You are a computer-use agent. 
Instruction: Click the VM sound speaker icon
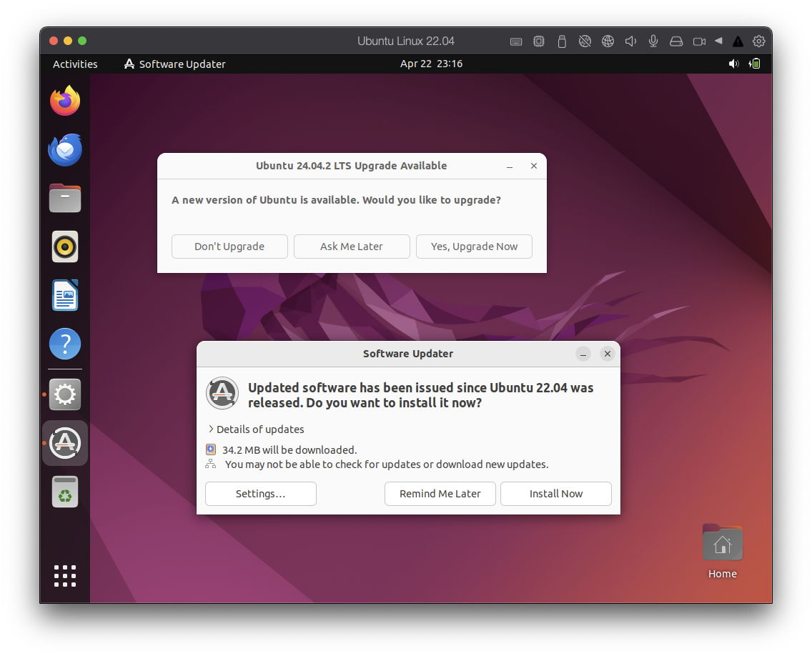pyautogui.click(x=630, y=41)
